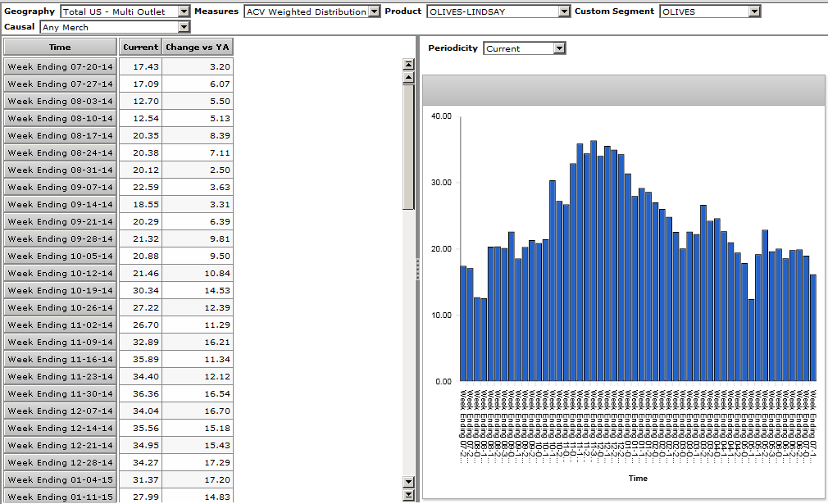Expand the Product OLIVES-LINDSAY dropdown

(x=563, y=11)
